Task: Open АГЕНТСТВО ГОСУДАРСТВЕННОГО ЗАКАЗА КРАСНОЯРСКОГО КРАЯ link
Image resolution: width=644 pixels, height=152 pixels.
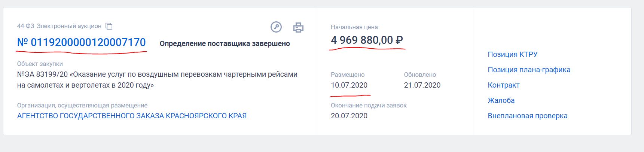Action: pyautogui.click(x=132, y=116)
